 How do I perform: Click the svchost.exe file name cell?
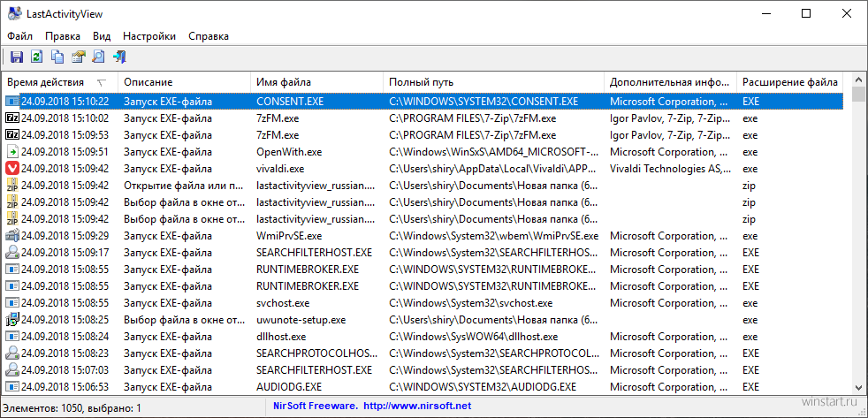coord(283,303)
